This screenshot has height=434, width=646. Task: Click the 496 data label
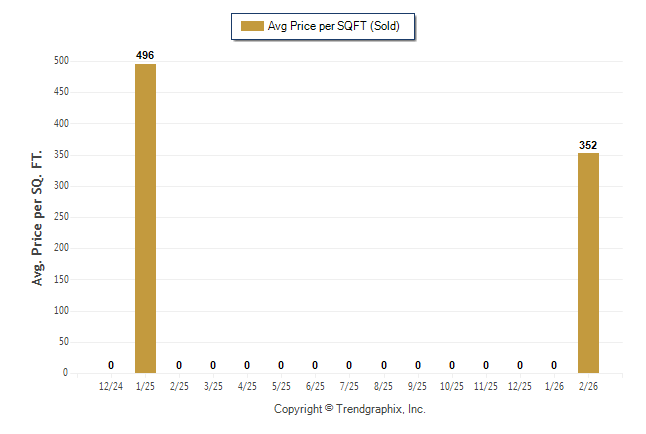145,55
